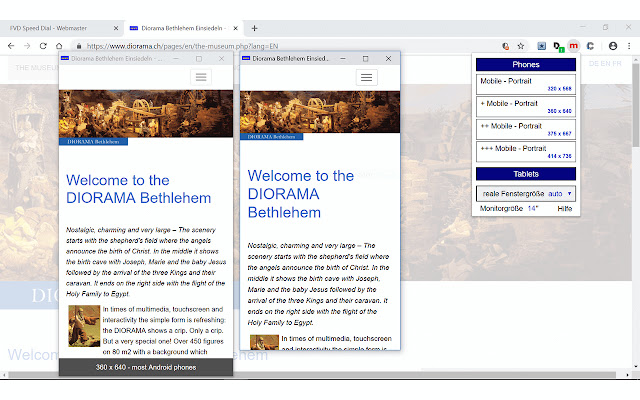Close the FVD Speed Dial tab
The height and width of the screenshot is (400, 640).
coord(116,28)
